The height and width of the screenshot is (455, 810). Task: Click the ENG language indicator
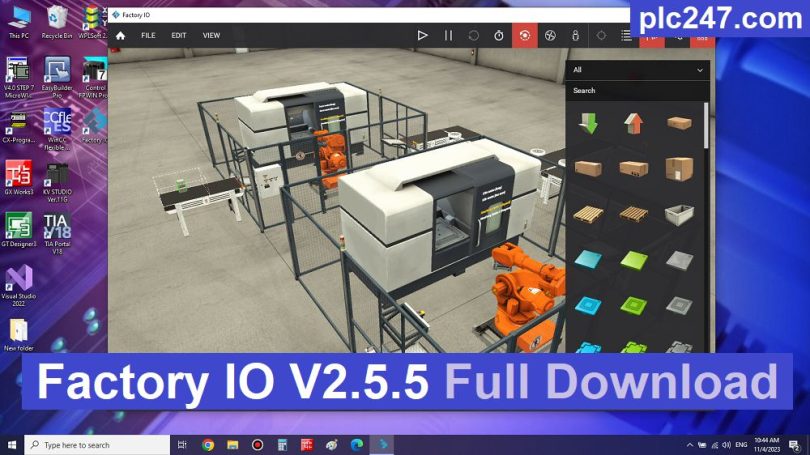tap(741, 445)
